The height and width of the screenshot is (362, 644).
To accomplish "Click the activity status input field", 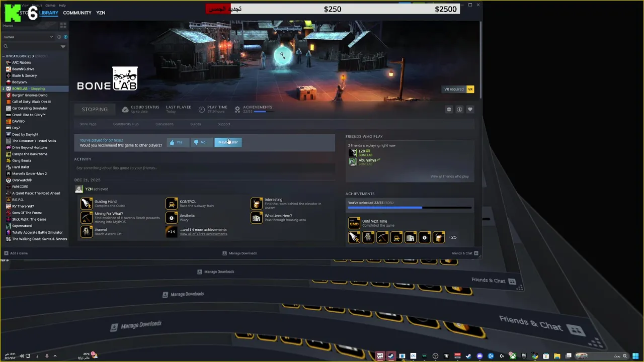I will (x=205, y=168).
